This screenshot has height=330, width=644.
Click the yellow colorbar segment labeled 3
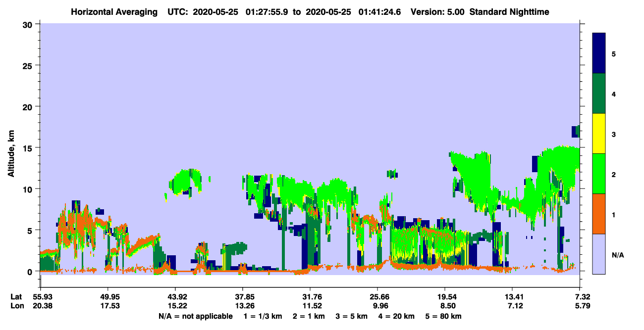[x=599, y=134]
